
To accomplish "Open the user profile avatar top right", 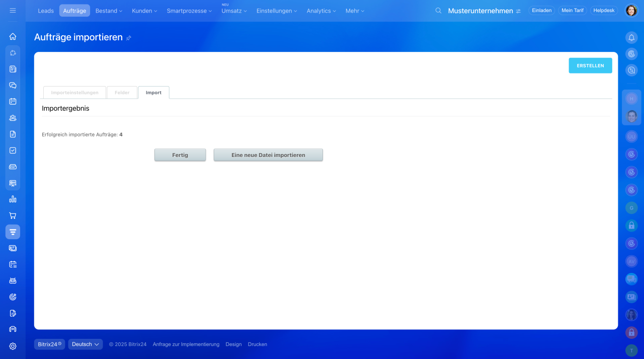I will [x=631, y=11].
